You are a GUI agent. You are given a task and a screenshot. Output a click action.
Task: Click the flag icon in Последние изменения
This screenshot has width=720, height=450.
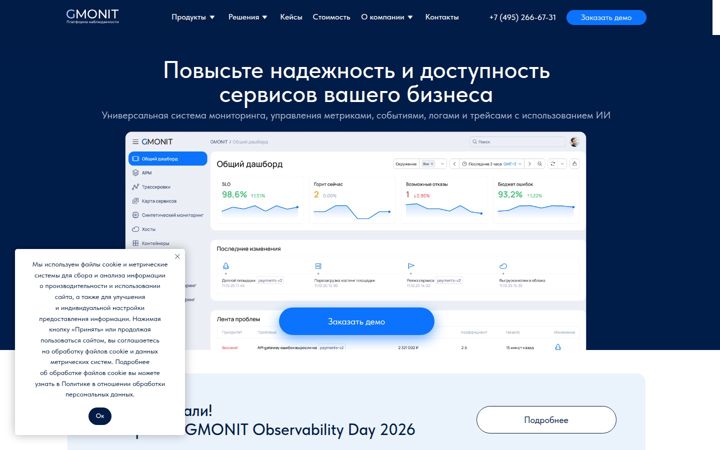(411, 266)
